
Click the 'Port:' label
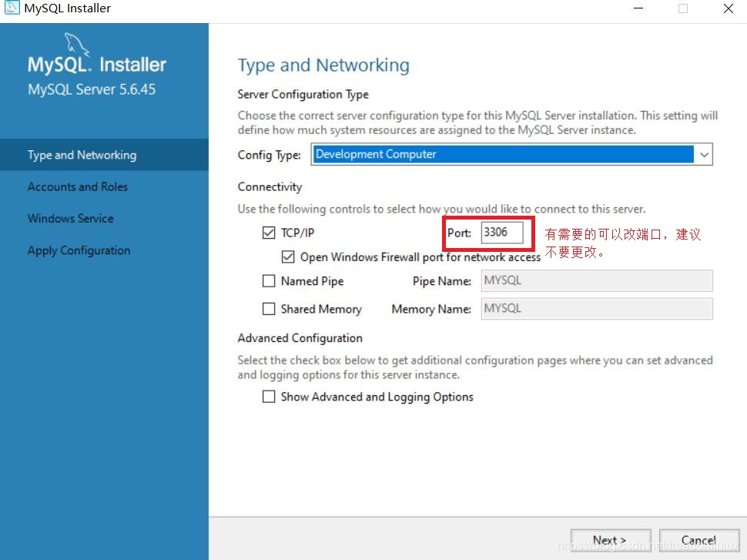(x=459, y=233)
